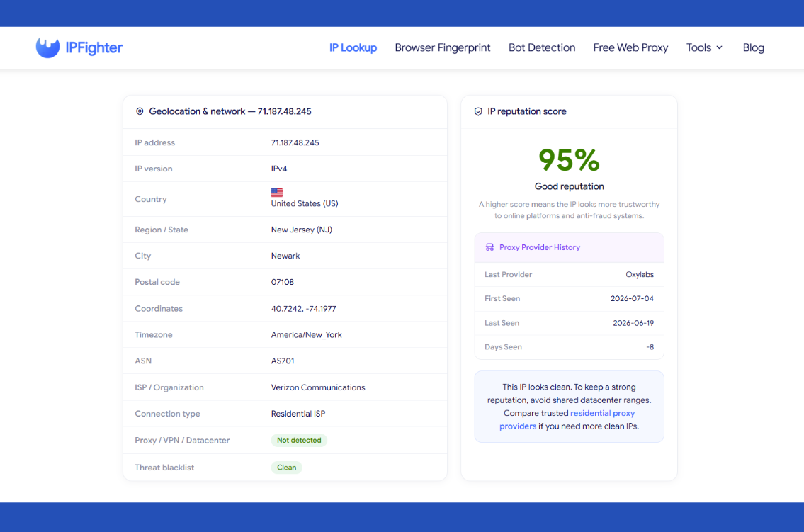804x532 pixels.
Task: Open the IP Lookup nav tab
Action: point(353,47)
